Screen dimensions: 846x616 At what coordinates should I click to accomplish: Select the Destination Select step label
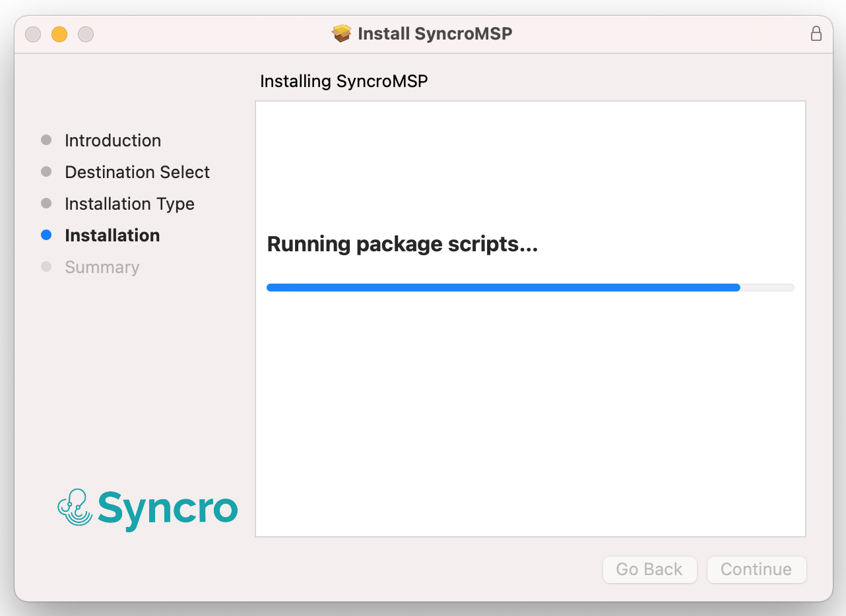pyautogui.click(x=137, y=172)
